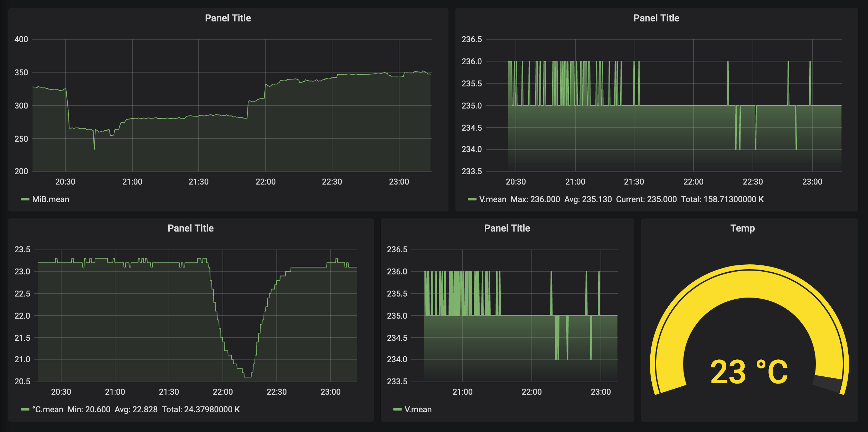Click the Min: 20.600 legend value
The width and height of the screenshot is (868, 432).
point(89,410)
